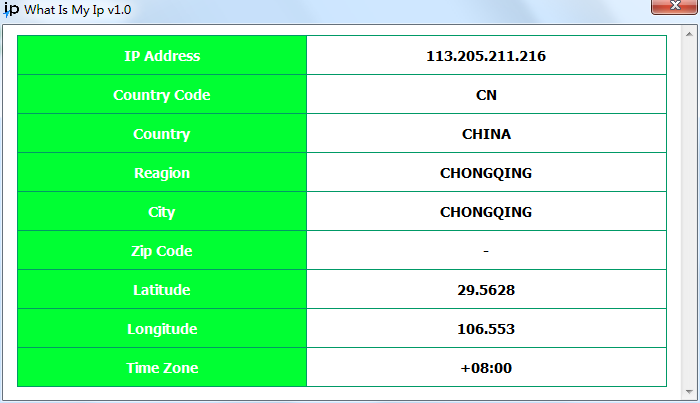Click the IP Address label cell

[x=162, y=56]
